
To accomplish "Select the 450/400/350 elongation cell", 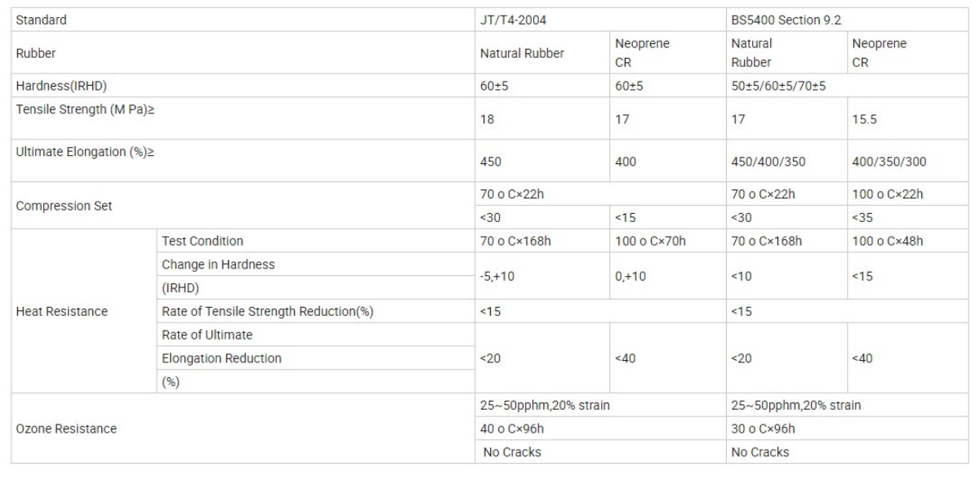I will click(769, 162).
